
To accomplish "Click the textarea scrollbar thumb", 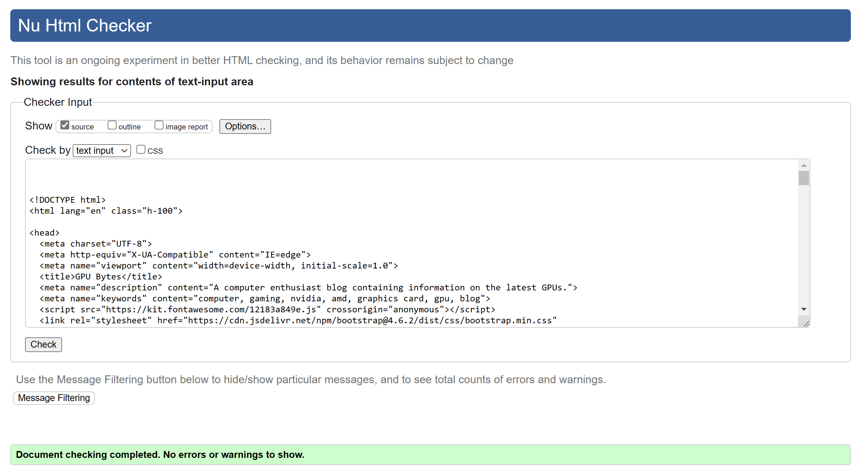I will tap(804, 178).
